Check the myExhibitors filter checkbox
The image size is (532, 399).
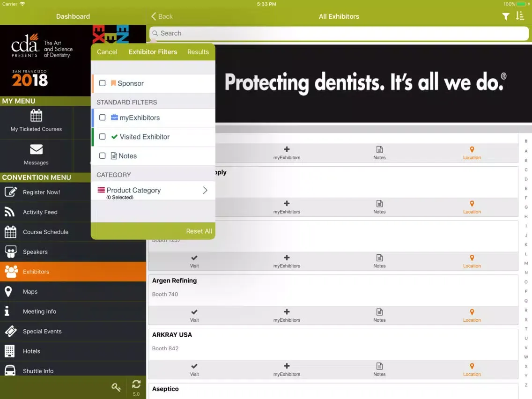click(x=102, y=118)
